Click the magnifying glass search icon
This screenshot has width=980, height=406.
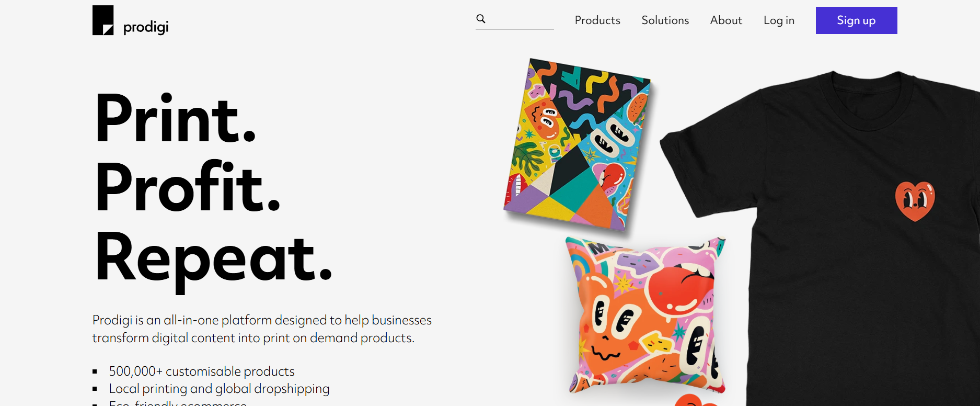(x=481, y=19)
